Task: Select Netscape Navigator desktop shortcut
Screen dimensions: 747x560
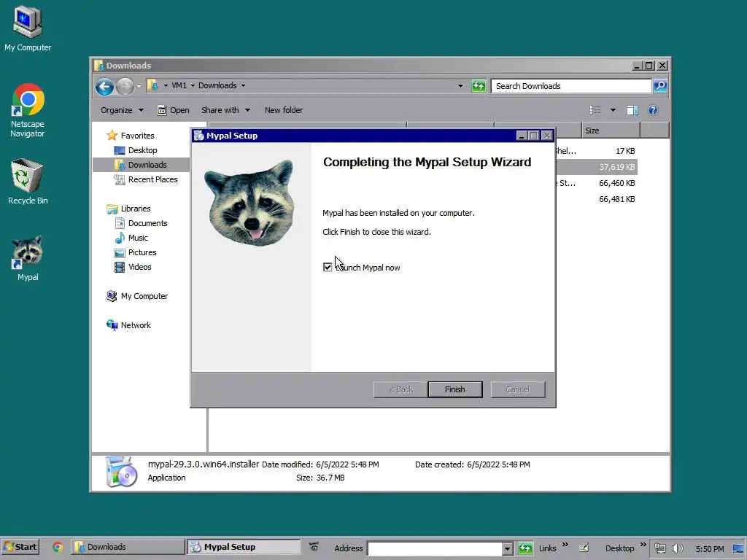Action: tap(28, 111)
